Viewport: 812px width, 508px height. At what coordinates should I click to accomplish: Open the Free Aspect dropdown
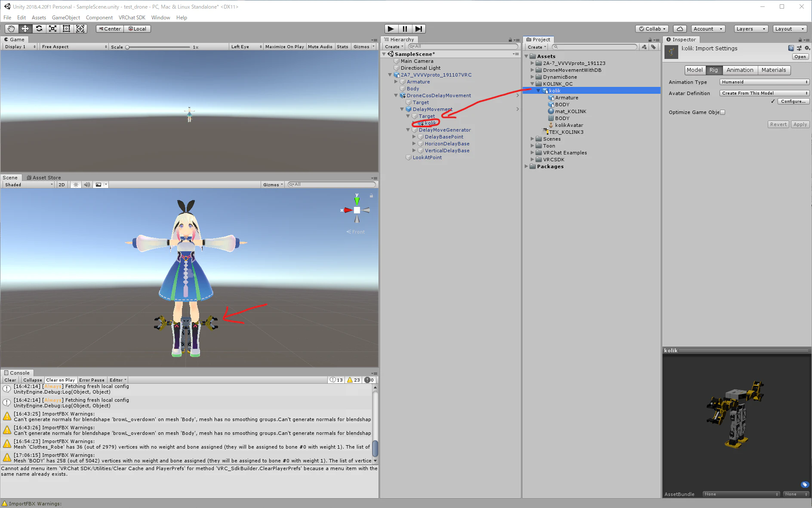click(74, 46)
